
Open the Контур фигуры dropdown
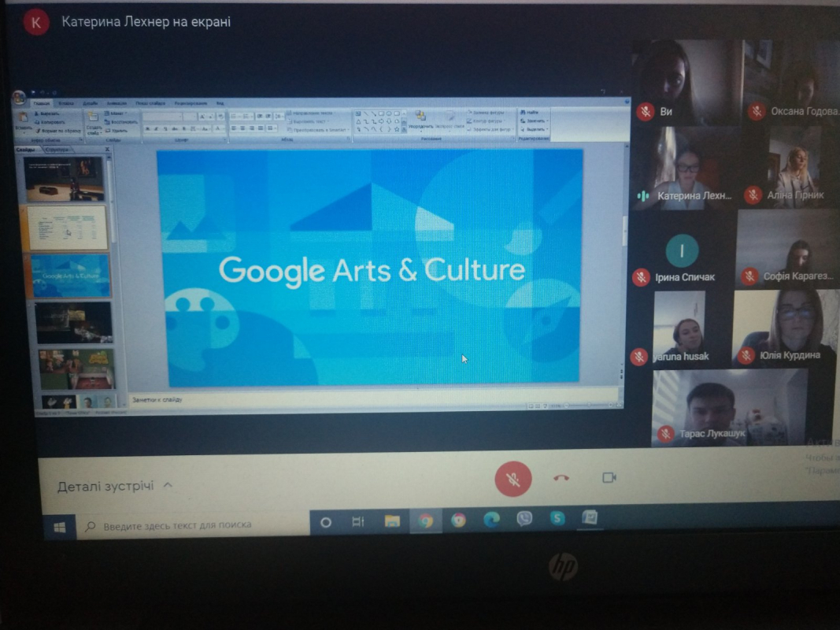coord(487,121)
